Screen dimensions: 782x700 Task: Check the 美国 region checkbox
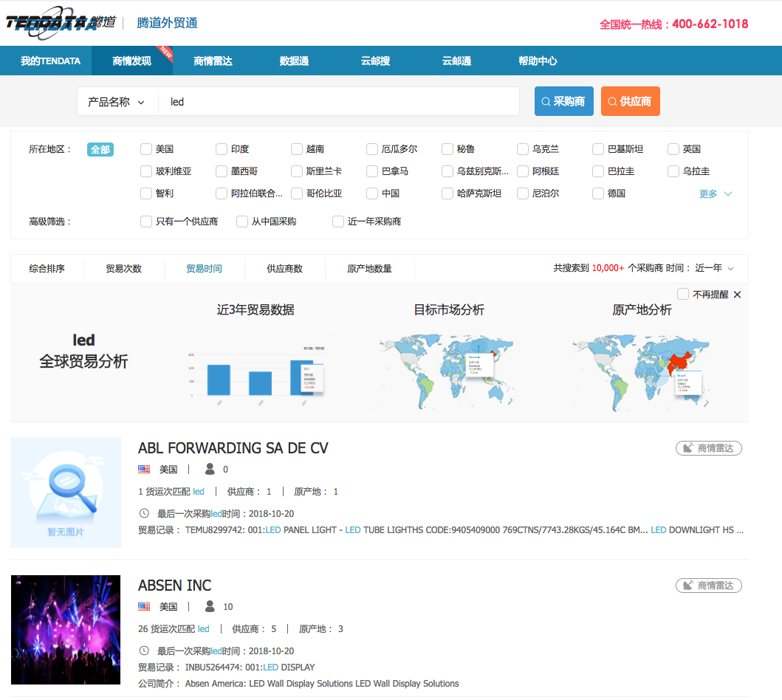[146, 149]
